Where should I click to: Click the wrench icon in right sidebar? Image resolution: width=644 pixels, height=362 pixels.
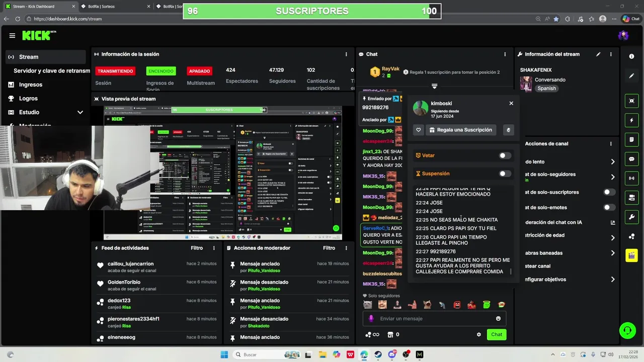coord(631,217)
